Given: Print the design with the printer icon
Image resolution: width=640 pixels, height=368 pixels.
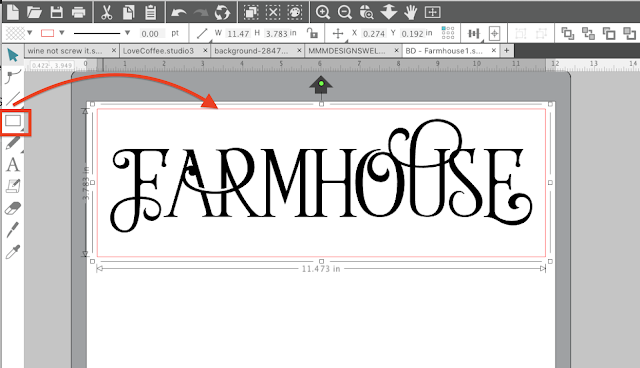Looking at the screenshot, I should pyautogui.click(x=78, y=12).
